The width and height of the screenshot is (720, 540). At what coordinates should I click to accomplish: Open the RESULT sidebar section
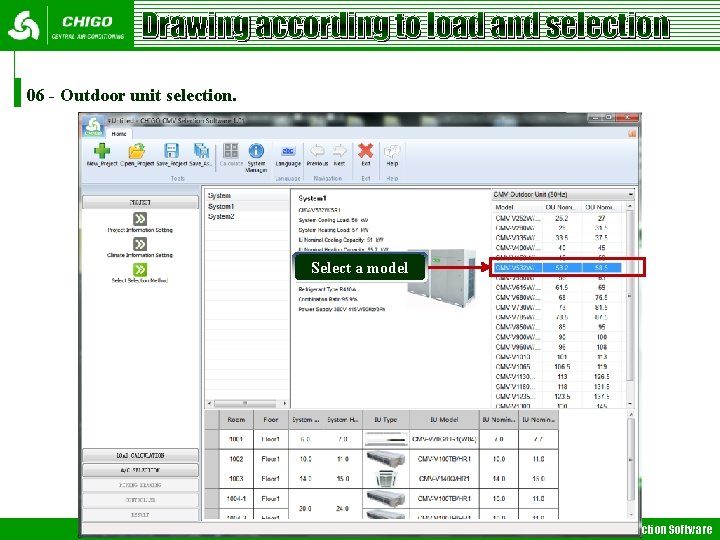(x=140, y=515)
